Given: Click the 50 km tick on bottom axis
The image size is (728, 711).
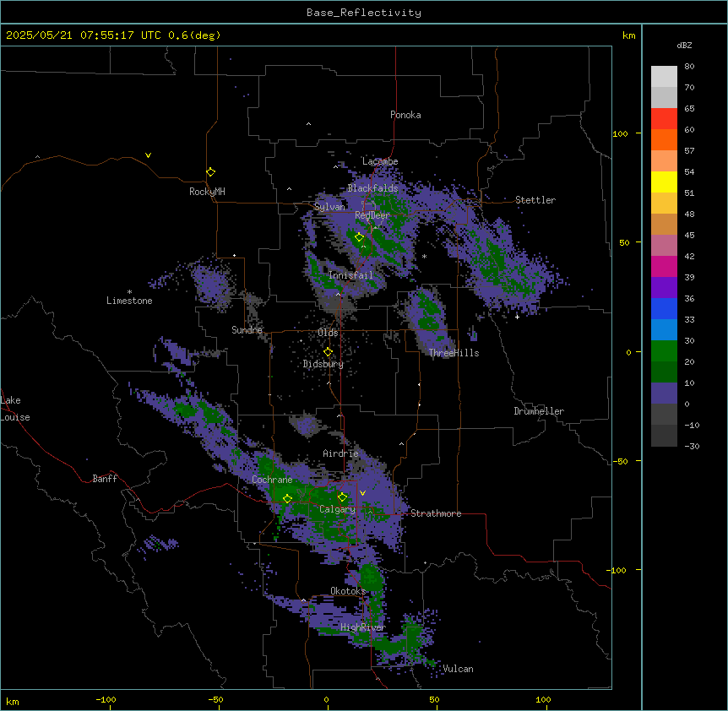Looking at the screenshot, I should pos(434,699).
